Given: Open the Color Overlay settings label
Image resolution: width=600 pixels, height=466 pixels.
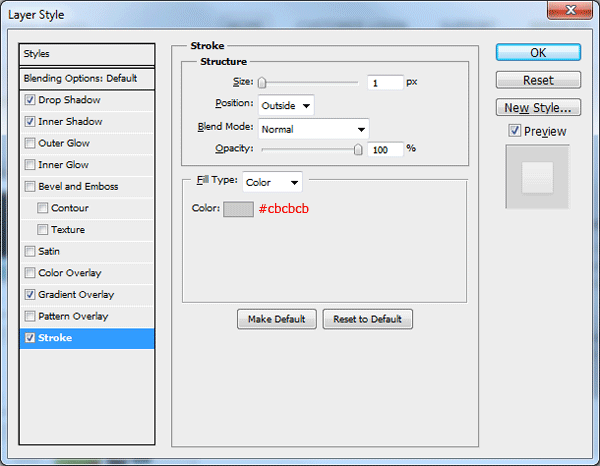Looking at the screenshot, I should pos(70,273).
